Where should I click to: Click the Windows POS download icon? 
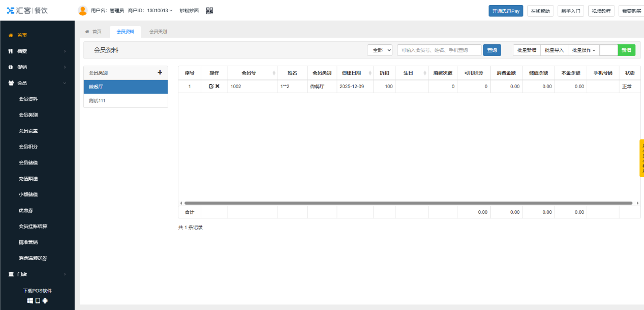(x=30, y=301)
